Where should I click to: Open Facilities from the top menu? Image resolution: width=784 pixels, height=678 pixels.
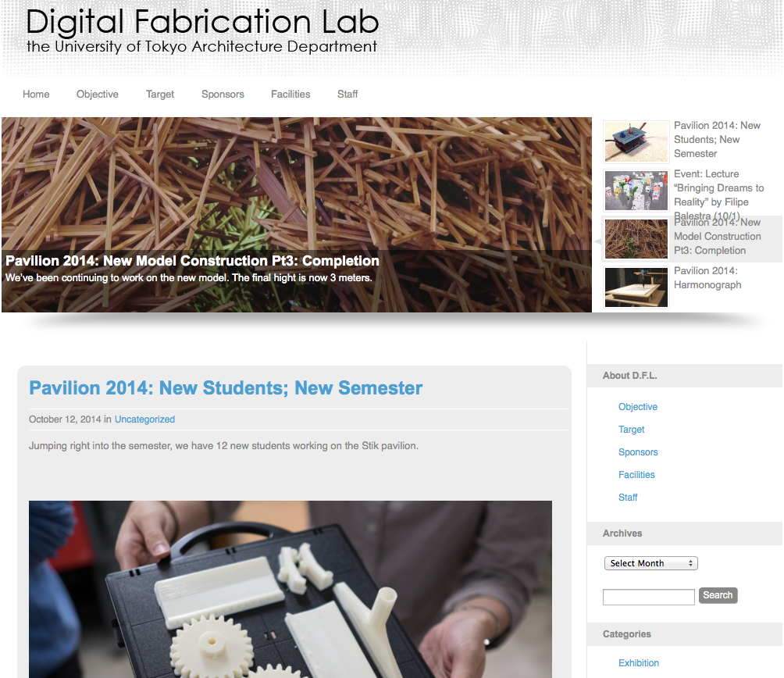pos(290,94)
